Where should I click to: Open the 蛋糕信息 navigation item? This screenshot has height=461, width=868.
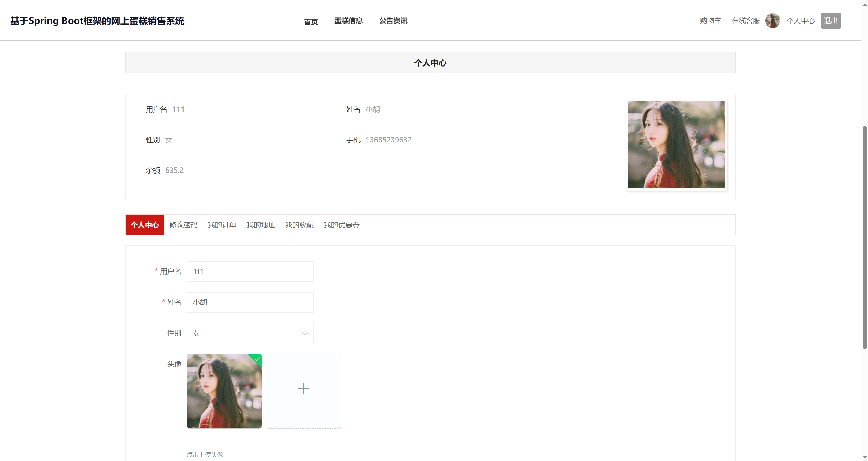(x=348, y=21)
